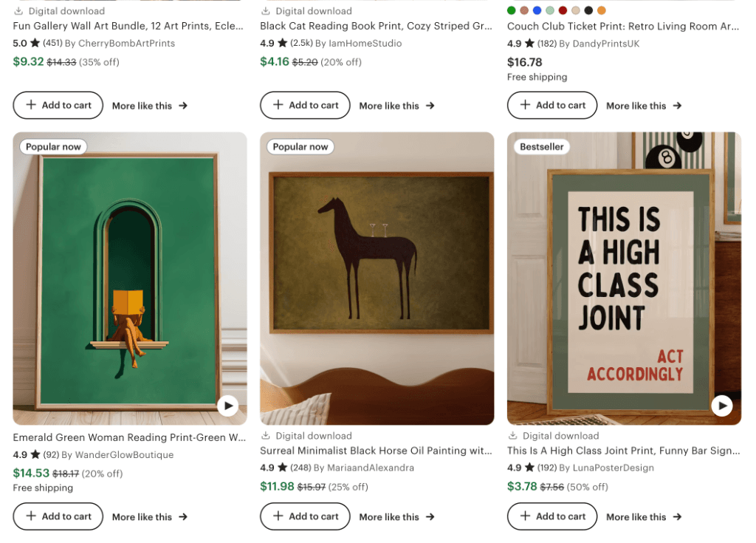Image resolution: width=756 pixels, height=543 pixels.
Task: Add the Fun Gallery Wall Art Bundle to cart
Action: click(58, 106)
